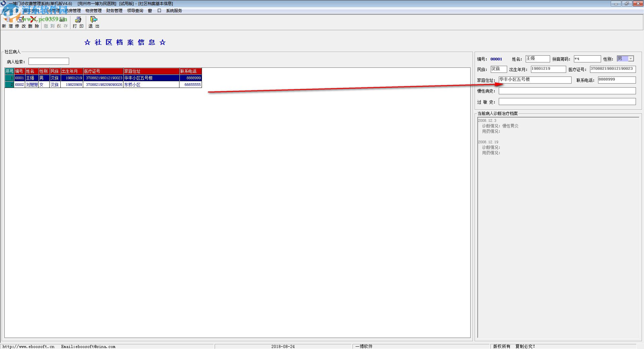Screen dimensions: 644x349
Task: Click the 删除 (Delete) red X icon
Action: pyautogui.click(x=33, y=19)
